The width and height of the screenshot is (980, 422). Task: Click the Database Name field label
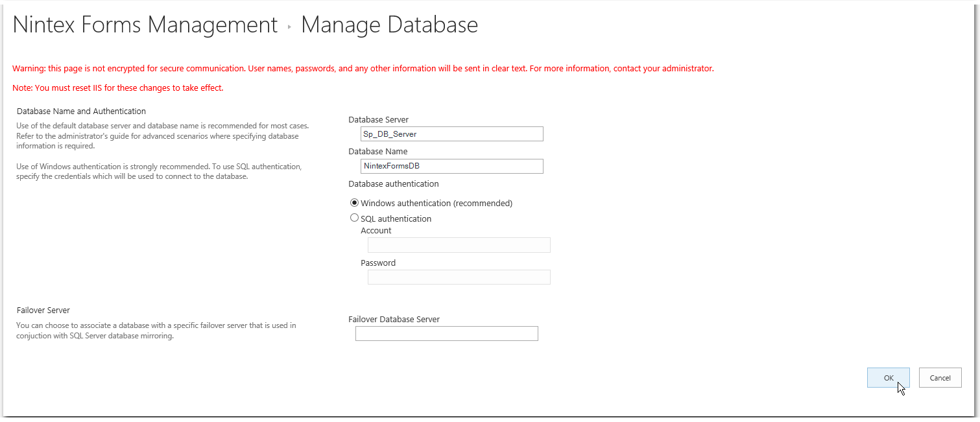click(378, 151)
